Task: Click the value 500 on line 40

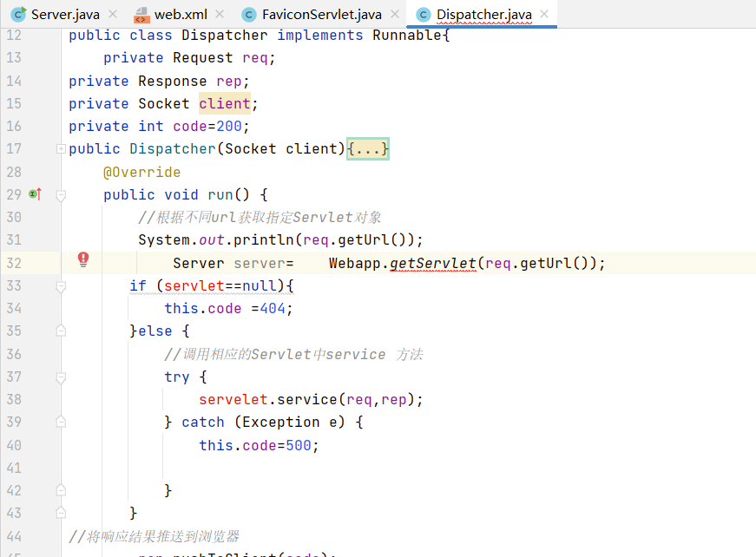Action: [299, 445]
